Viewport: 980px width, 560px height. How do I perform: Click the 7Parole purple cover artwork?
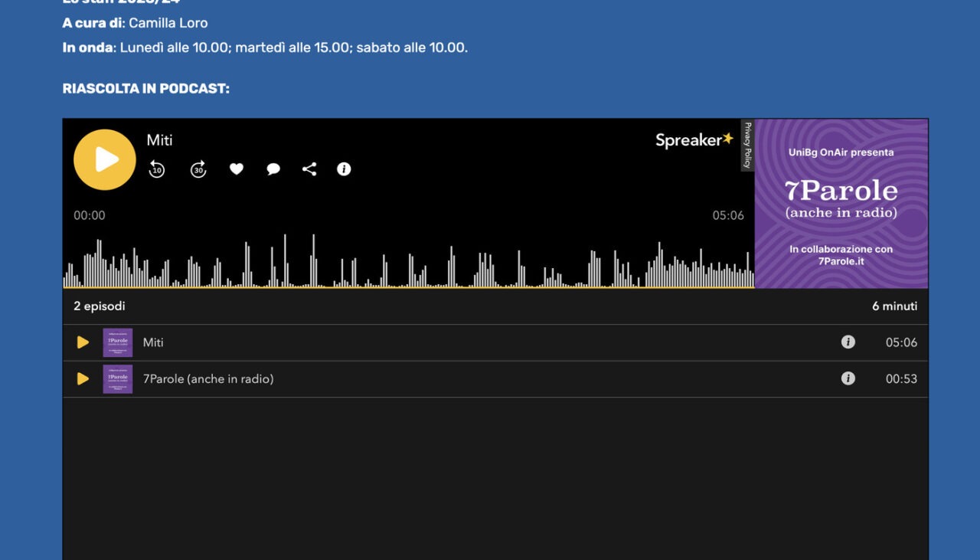[x=841, y=203]
